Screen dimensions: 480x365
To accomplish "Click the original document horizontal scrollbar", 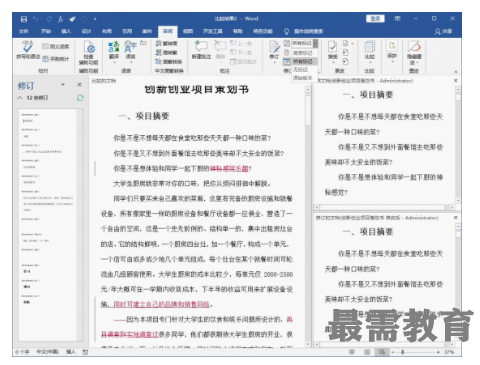I will tap(384, 207).
